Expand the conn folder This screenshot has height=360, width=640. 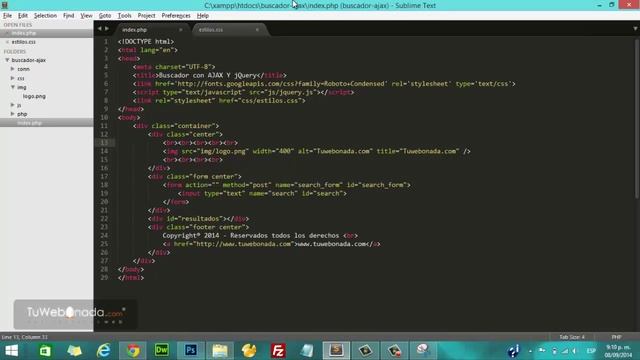[x=13, y=69]
